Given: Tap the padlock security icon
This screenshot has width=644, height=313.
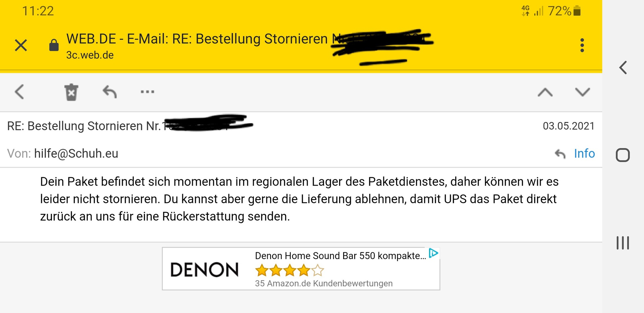Looking at the screenshot, I should (x=54, y=45).
